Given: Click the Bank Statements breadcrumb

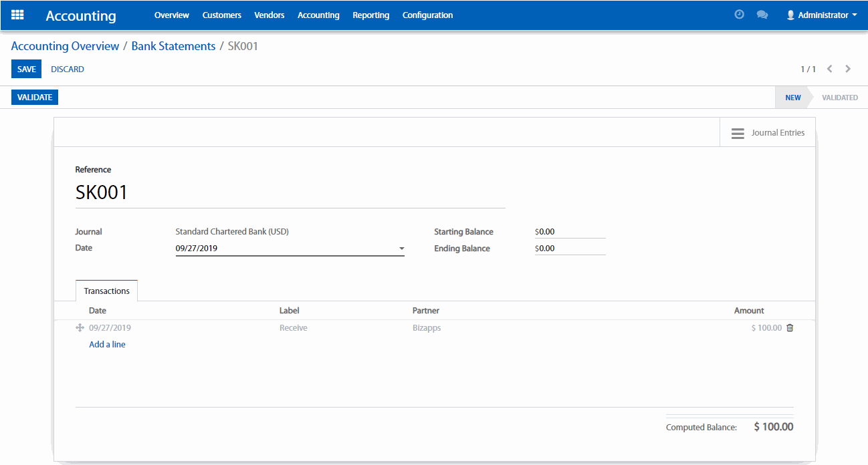Looking at the screenshot, I should [x=173, y=46].
